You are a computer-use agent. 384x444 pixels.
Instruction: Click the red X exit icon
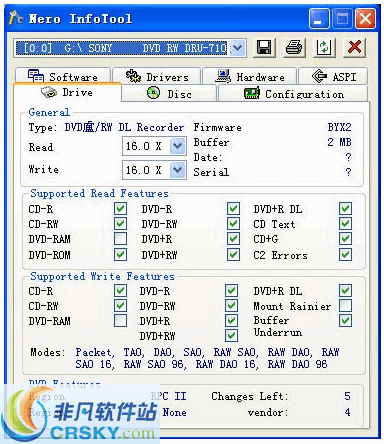tap(354, 48)
